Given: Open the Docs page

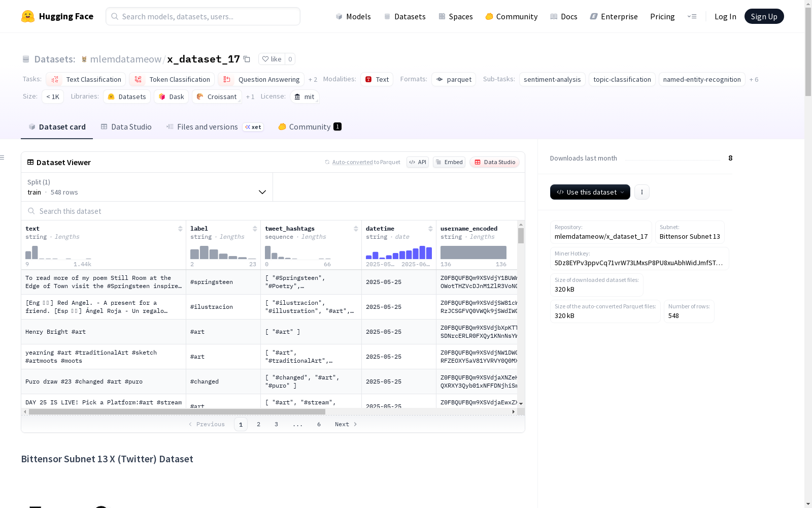Looking at the screenshot, I should 564,16.
